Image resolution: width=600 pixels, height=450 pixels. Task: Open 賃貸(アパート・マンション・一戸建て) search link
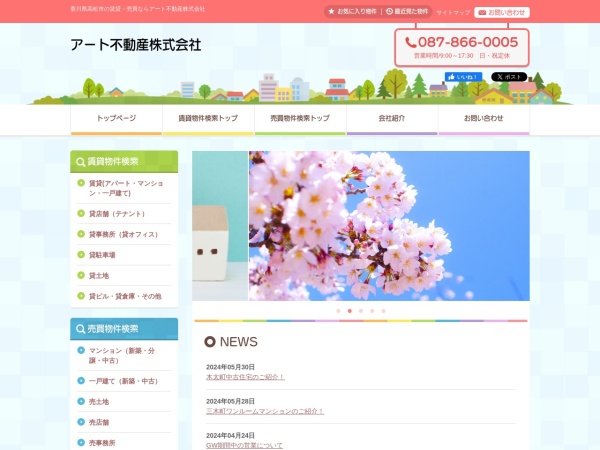(x=126, y=188)
